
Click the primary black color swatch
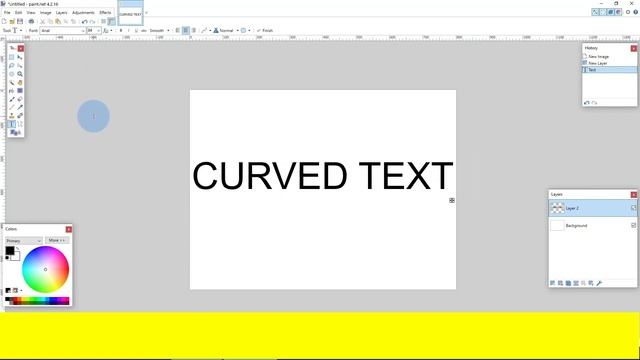click(9, 250)
